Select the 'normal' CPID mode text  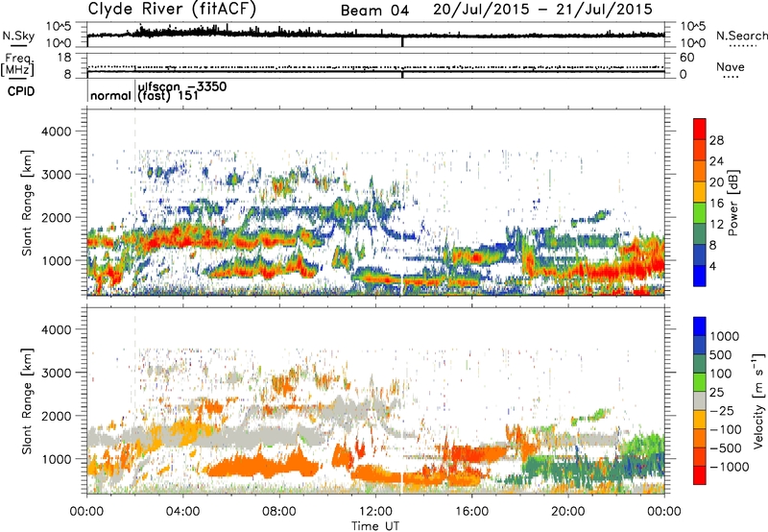coord(111,96)
